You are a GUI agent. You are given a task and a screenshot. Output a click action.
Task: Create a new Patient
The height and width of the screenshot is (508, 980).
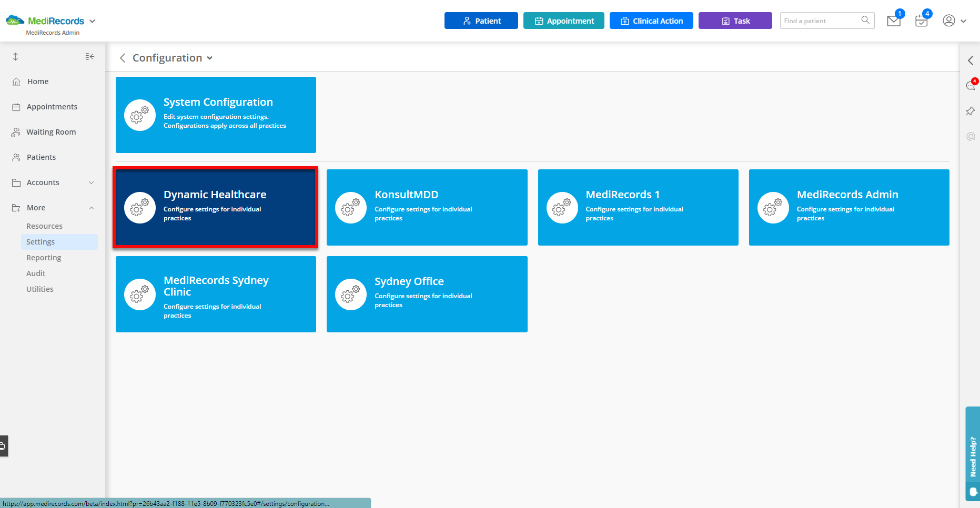(x=481, y=21)
